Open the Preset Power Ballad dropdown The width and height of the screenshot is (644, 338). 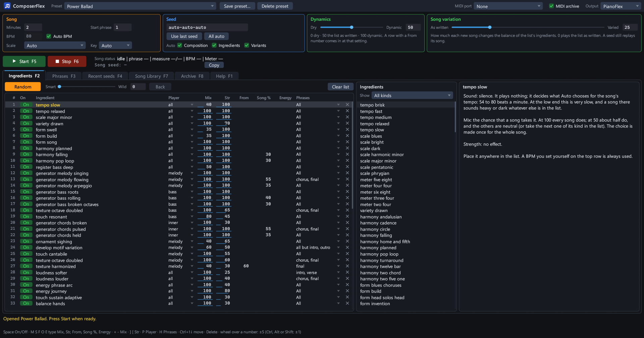(x=140, y=6)
